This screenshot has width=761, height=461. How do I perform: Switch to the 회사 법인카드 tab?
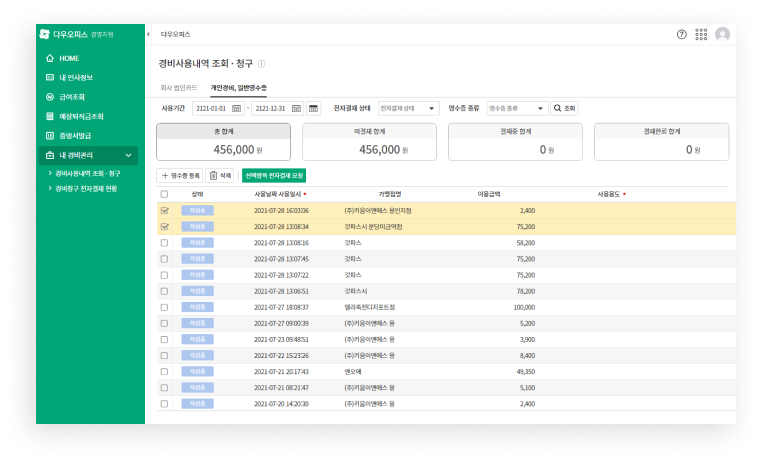click(179, 88)
